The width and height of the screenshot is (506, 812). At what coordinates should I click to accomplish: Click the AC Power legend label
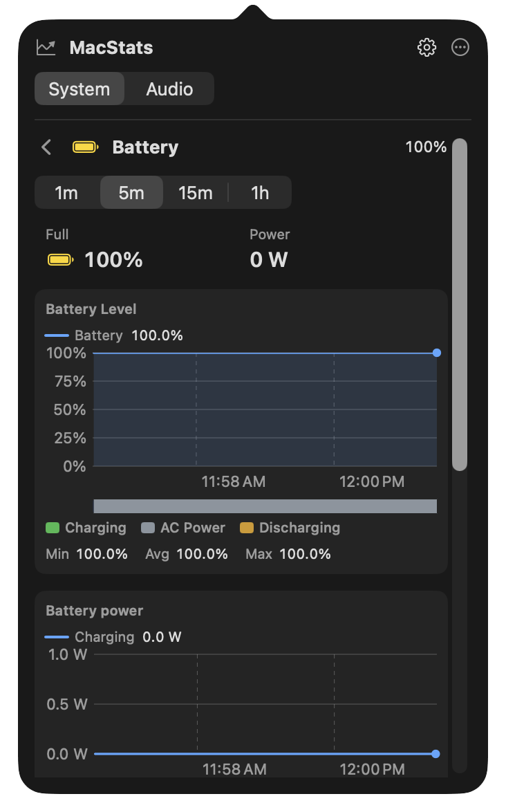click(x=193, y=528)
